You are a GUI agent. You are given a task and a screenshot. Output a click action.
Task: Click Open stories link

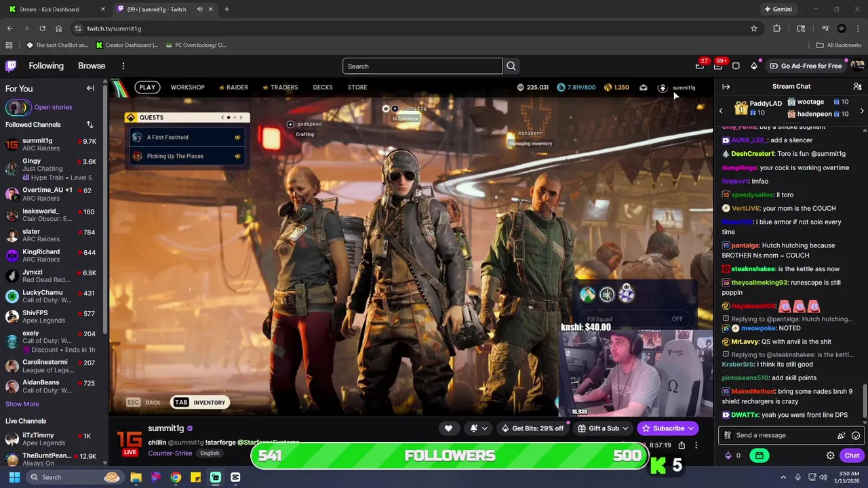[53, 107]
